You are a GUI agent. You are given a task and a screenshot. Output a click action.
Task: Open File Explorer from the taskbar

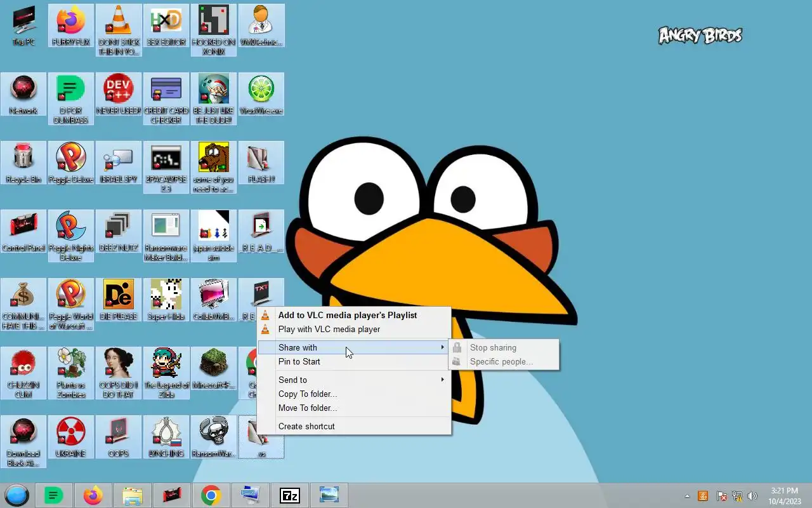(132, 495)
